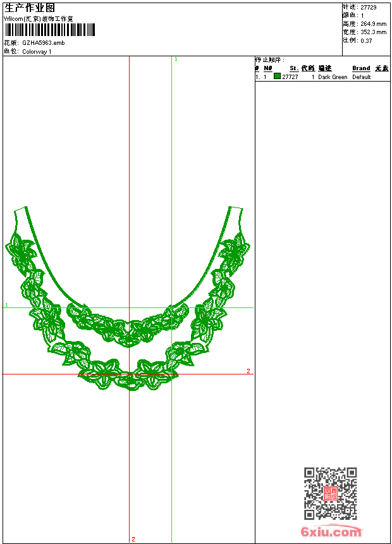Viewport: 392px width, 544px height.
Task: Click the barcode under the studio name
Action: [49, 30]
